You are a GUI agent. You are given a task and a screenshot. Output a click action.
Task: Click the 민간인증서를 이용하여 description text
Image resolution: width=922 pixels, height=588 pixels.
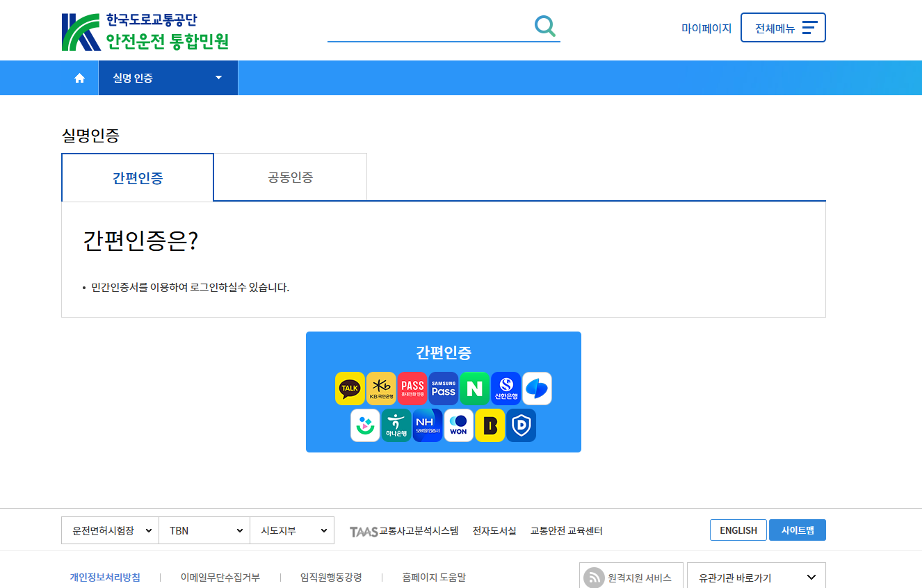click(x=190, y=288)
